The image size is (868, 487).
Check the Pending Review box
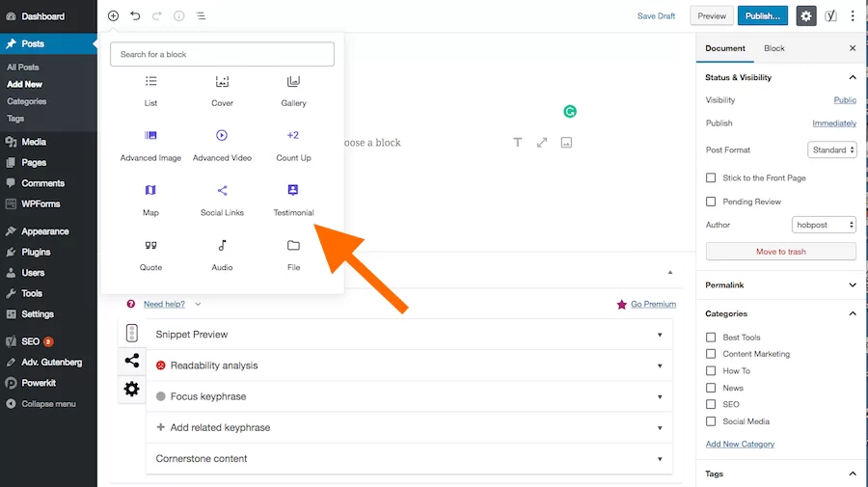[711, 202]
